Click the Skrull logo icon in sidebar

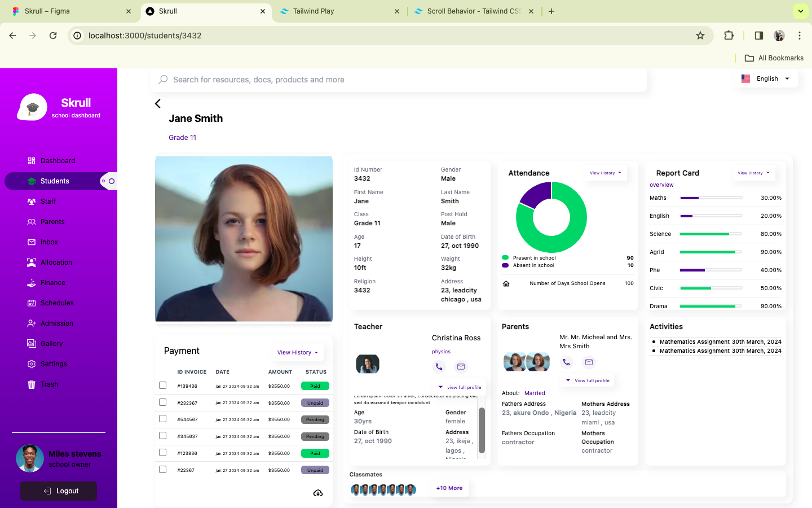(x=32, y=107)
